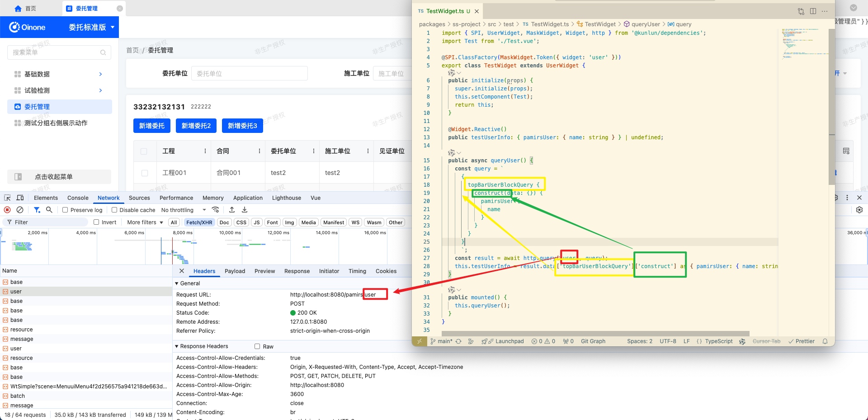
Task: Enable the Disable cache checkbox
Action: [x=114, y=210]
